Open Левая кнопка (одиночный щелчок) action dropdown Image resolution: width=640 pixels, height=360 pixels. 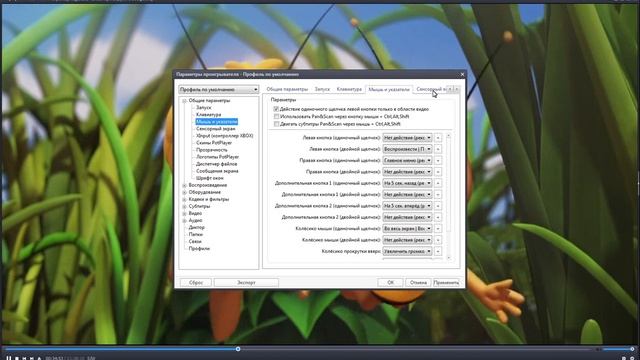point(407,138)
